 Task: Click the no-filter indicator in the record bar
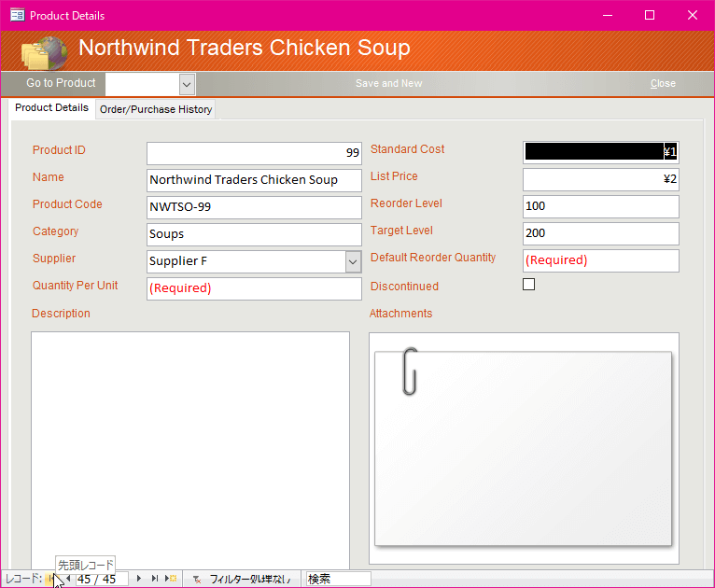[242, 579]
